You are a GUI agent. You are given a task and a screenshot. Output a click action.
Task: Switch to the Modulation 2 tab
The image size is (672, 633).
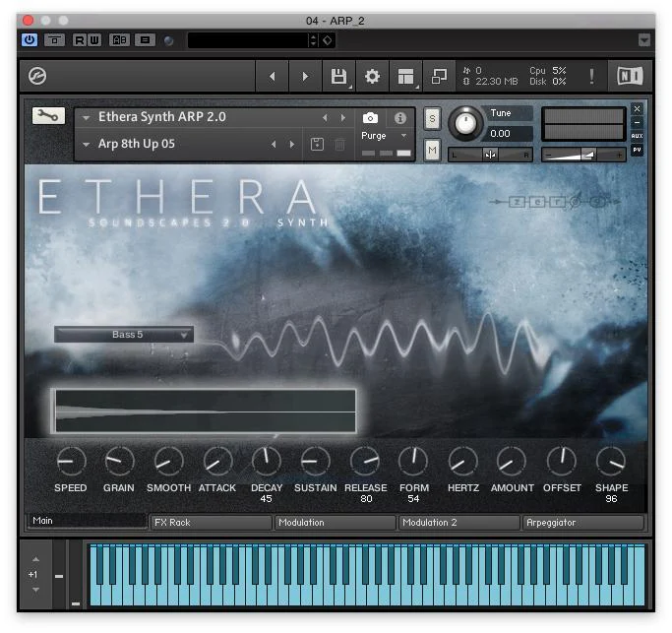459,523
